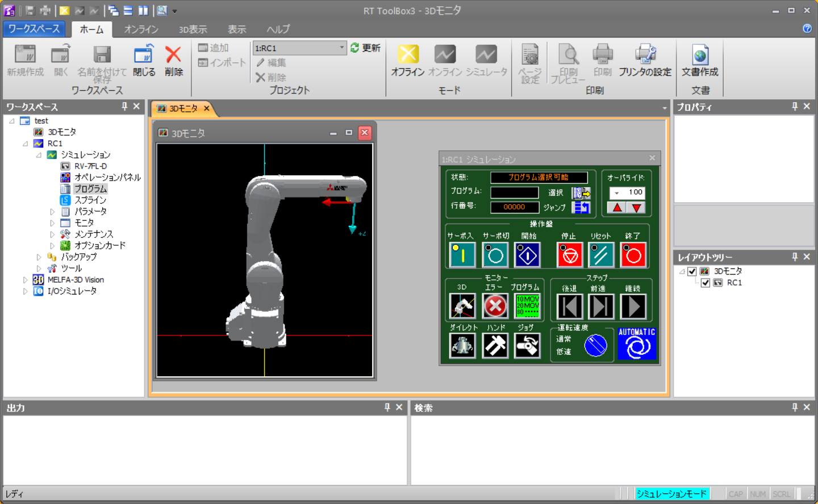Image resolution: width=818 pixels, height=504 pixels.
Task: Open the プログラム monitor icon with green listing
Action: coord(527,306)
